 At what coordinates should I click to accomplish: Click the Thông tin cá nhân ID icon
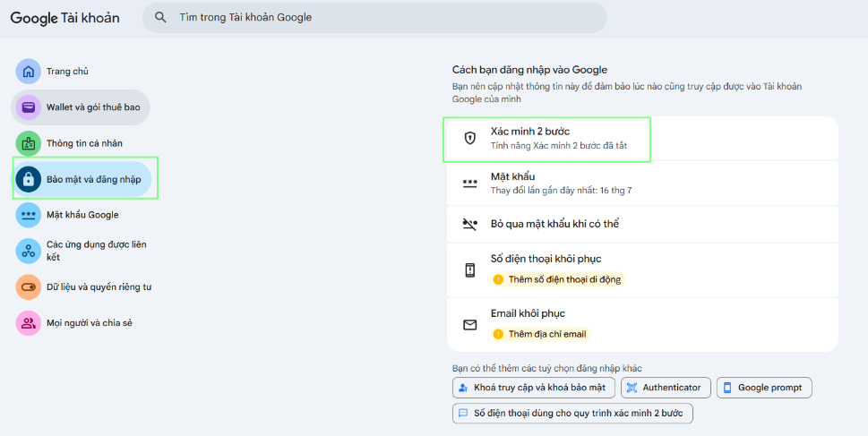coord(29,143)
